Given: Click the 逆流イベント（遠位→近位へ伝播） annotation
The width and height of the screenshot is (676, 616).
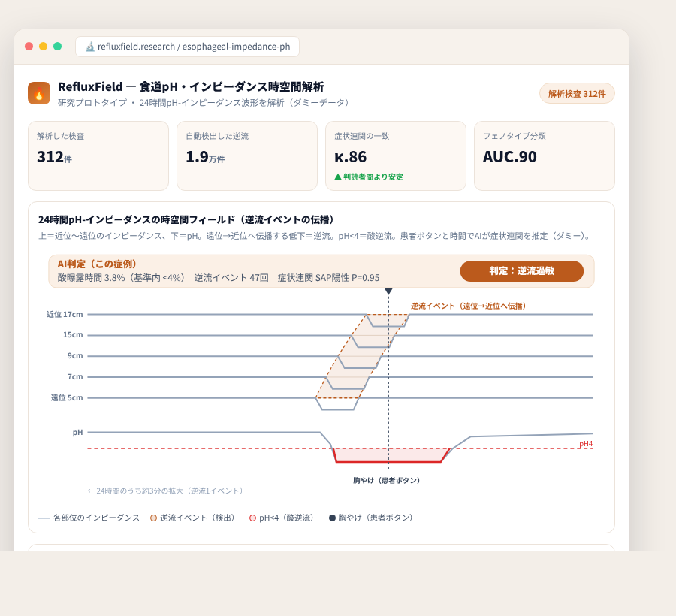Looking at the screenshot, I should tap(468, 306).
